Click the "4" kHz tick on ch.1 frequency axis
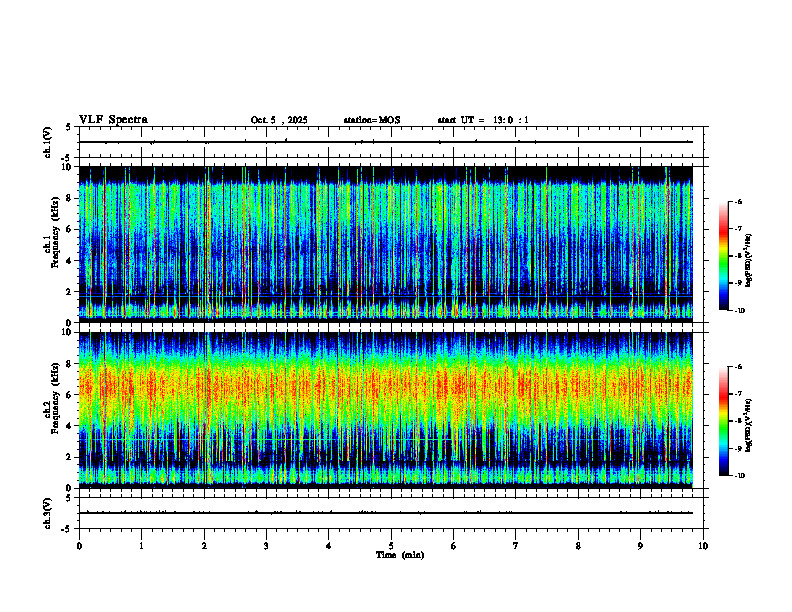Viewport: 792px width, 612px height. (70, 261)
